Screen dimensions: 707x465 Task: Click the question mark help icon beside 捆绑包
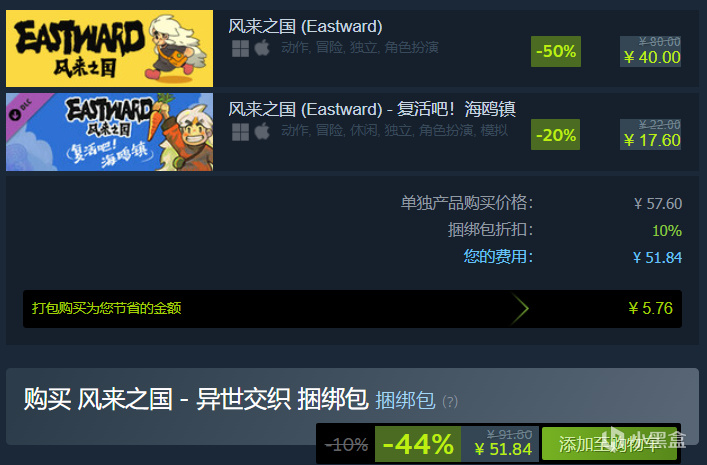(450, 401)
